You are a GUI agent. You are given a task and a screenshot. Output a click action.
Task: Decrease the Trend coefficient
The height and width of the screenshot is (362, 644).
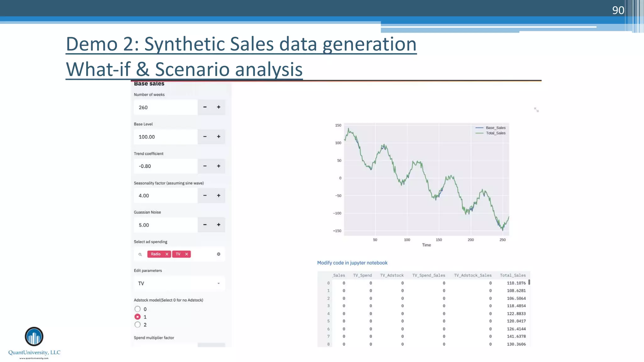205,166
